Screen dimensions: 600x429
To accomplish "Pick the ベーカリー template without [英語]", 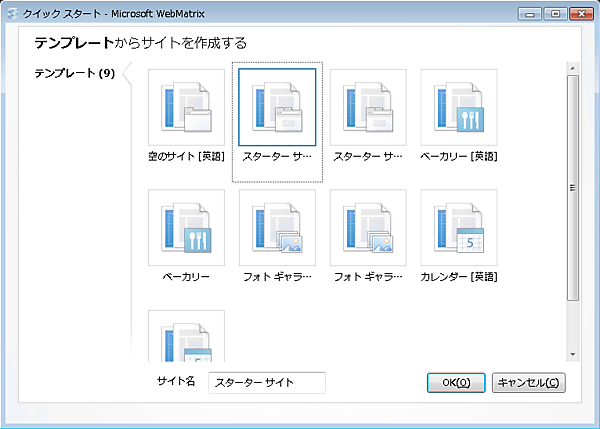I will tap(186, 228).
